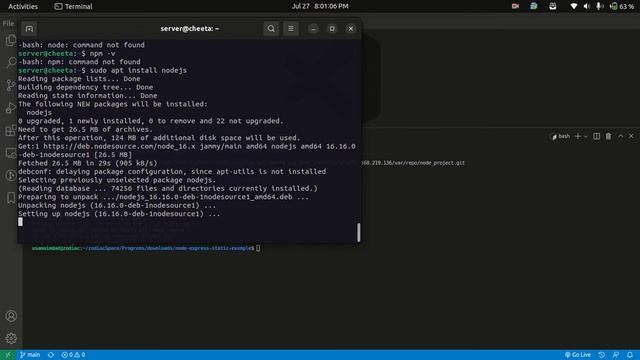Synchronize changes from the status bar

[x=51, y=355]
